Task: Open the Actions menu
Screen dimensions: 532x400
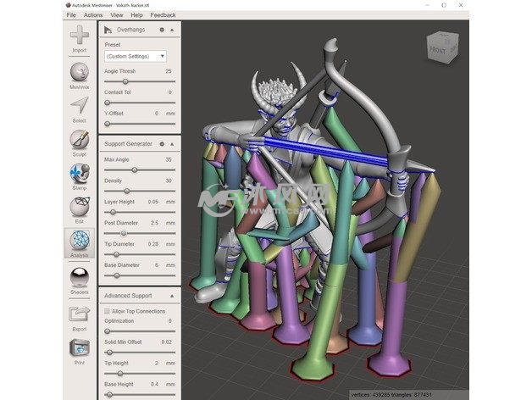Action: tap(93, 14)
